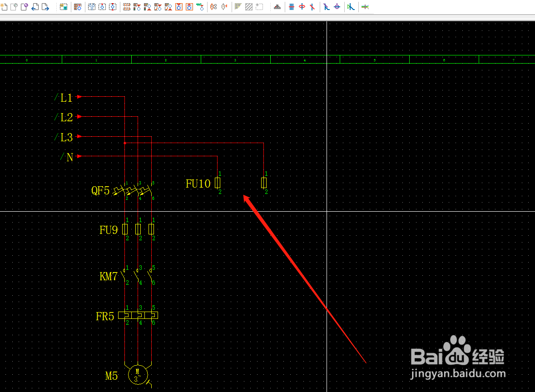Click the QF5 breaker contact symbol

coord(133,190)
